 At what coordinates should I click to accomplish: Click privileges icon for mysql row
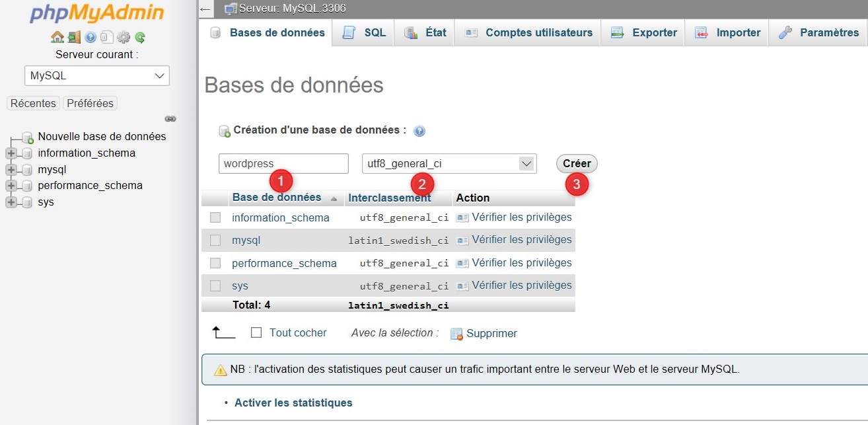click(x=462, y=240)
